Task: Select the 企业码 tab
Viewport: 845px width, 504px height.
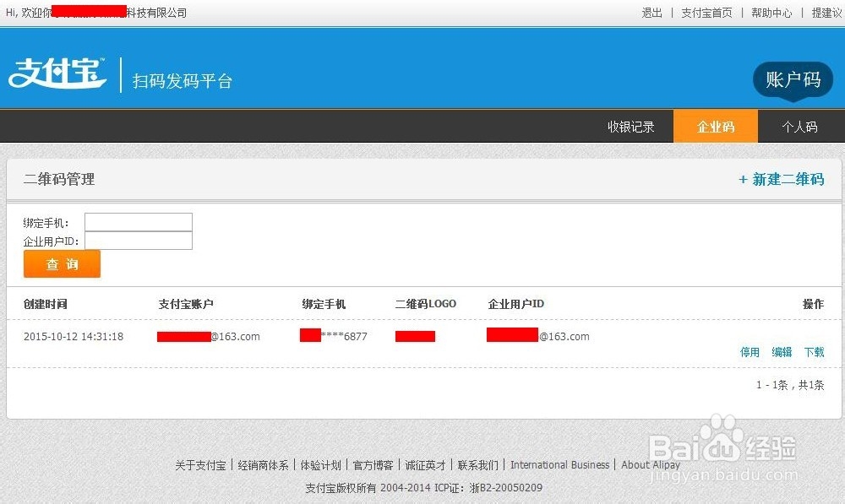Action: (716, 127)
